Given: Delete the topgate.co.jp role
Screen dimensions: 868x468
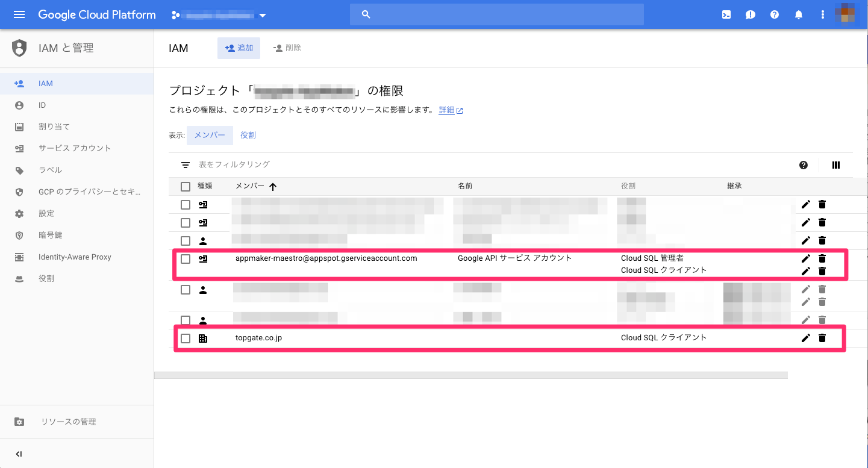Looking at the screenshot, I should point(822,338).
